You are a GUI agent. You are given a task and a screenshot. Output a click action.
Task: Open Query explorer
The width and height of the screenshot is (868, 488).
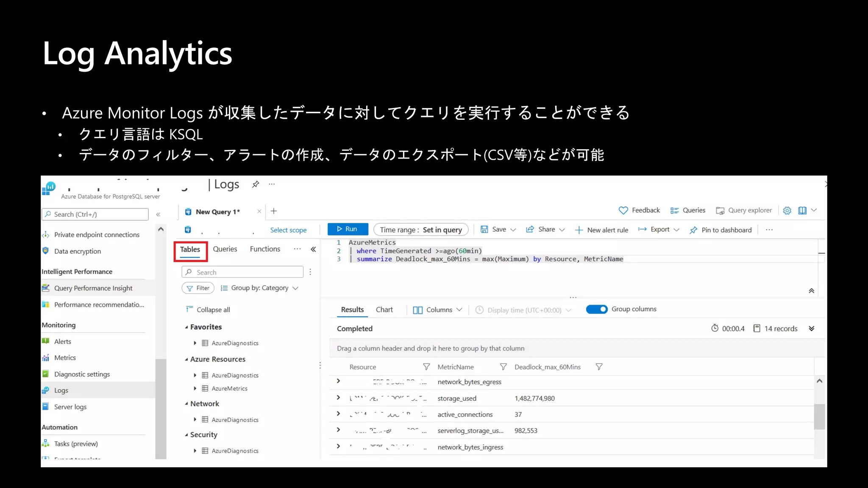pyautogui.click(x=744, y=210)
